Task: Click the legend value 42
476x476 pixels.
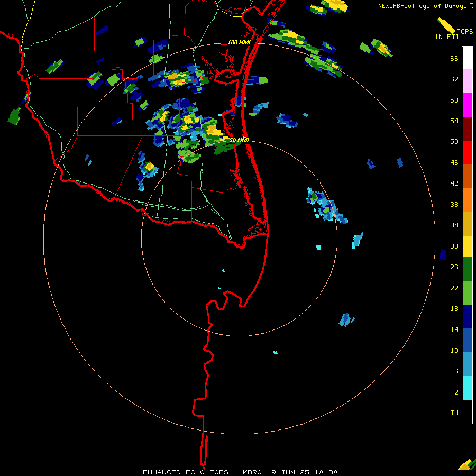Action: point(454,184)
